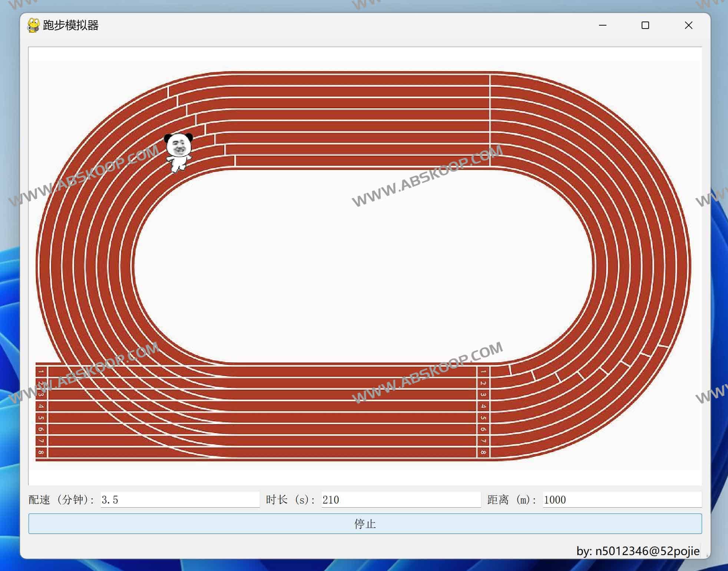Click the 配速 (分钟) label
728x571 pixels.
click(x=62, y=500)
